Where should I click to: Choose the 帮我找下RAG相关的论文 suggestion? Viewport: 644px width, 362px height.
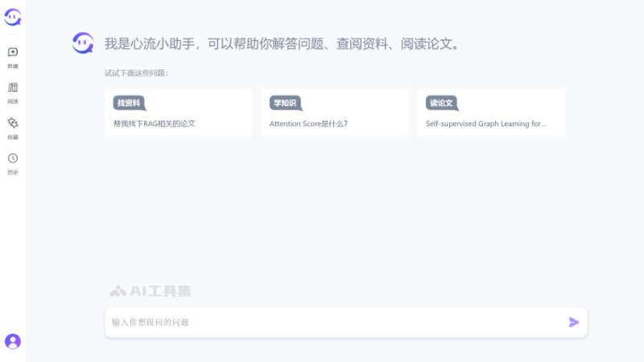[155, 124]
